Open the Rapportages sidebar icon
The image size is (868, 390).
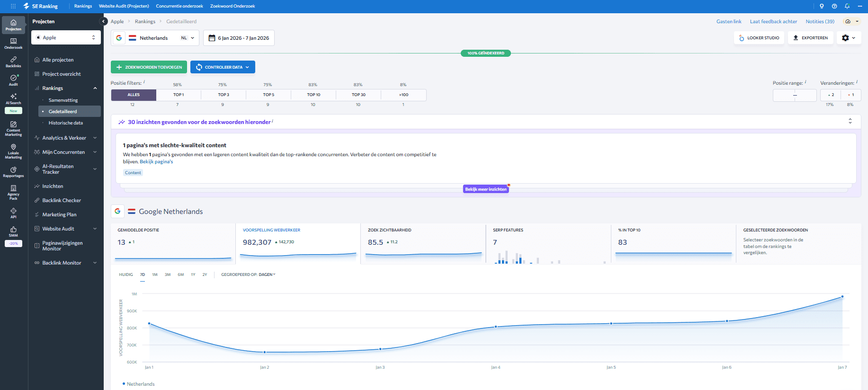[13, 172]
